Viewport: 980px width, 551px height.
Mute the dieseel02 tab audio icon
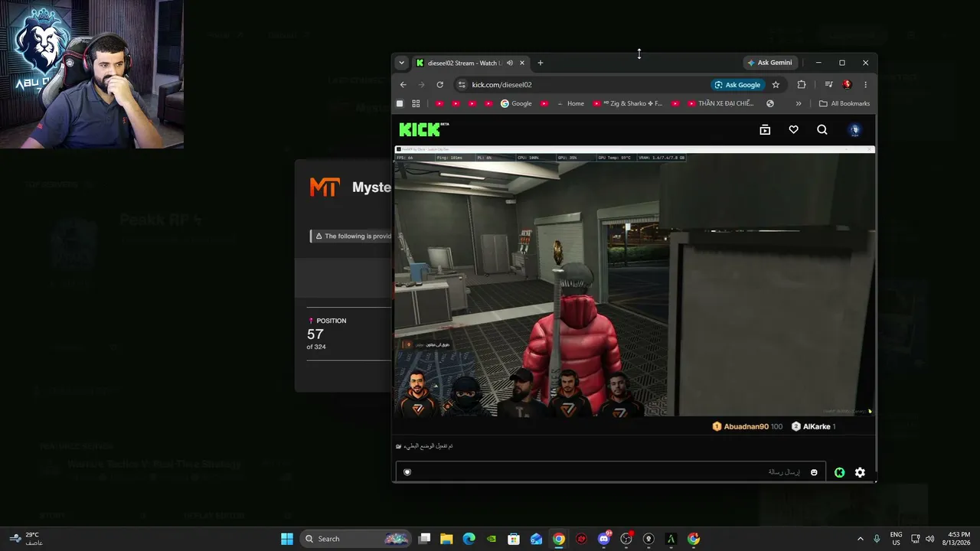(510, 63)
